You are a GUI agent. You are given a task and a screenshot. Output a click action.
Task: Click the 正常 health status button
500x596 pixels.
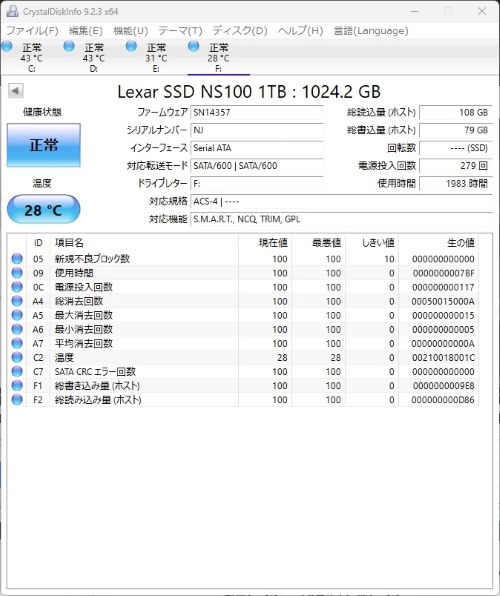click(x=44, y=145)
